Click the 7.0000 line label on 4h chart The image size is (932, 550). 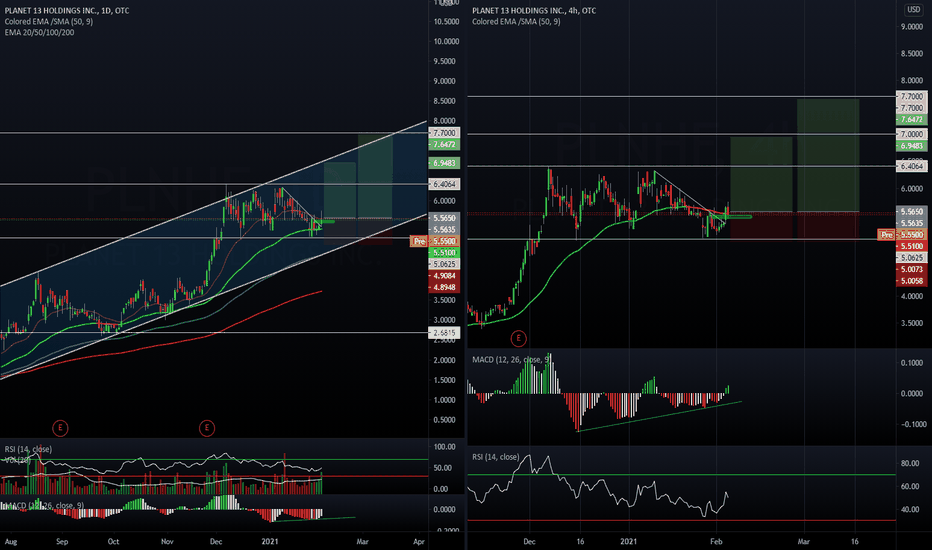(911, 134)
